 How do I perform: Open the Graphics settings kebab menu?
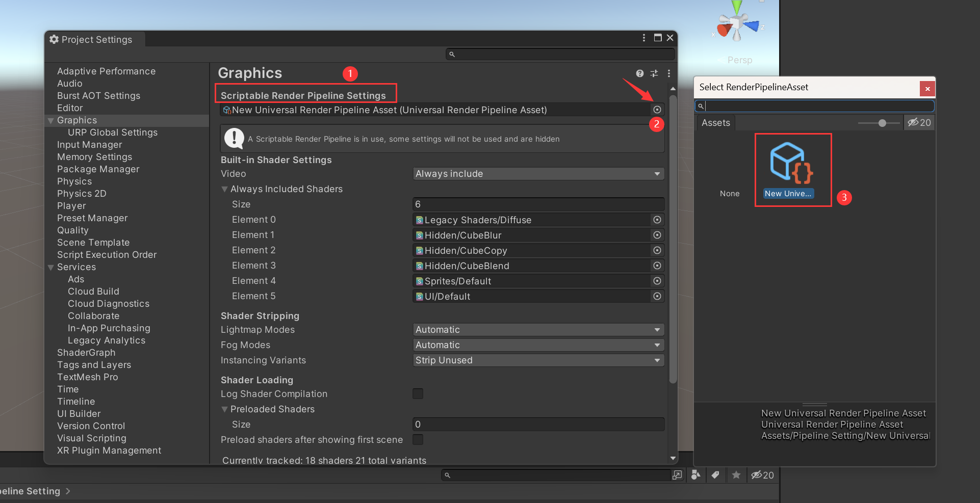[668, 73]
